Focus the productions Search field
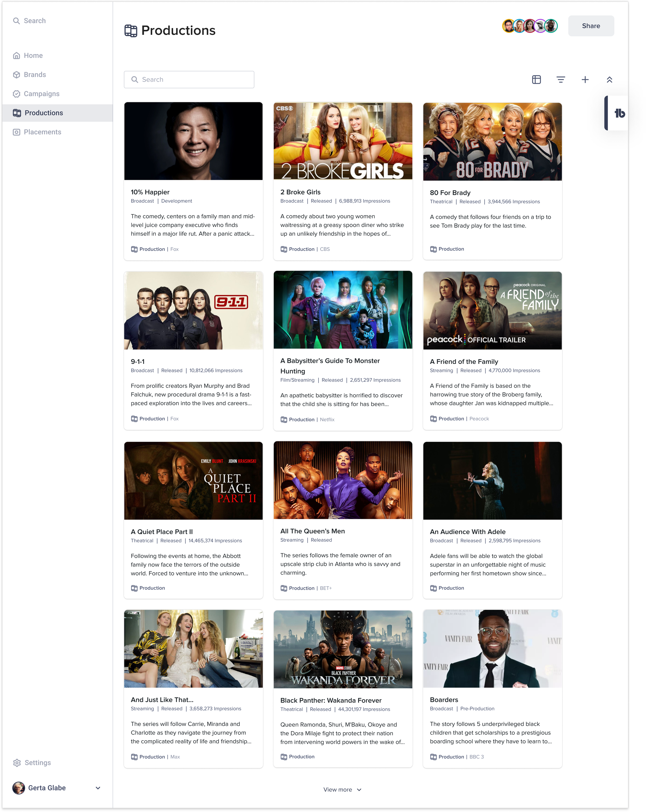The image size is (650, 812). click(x=189, y=80)
